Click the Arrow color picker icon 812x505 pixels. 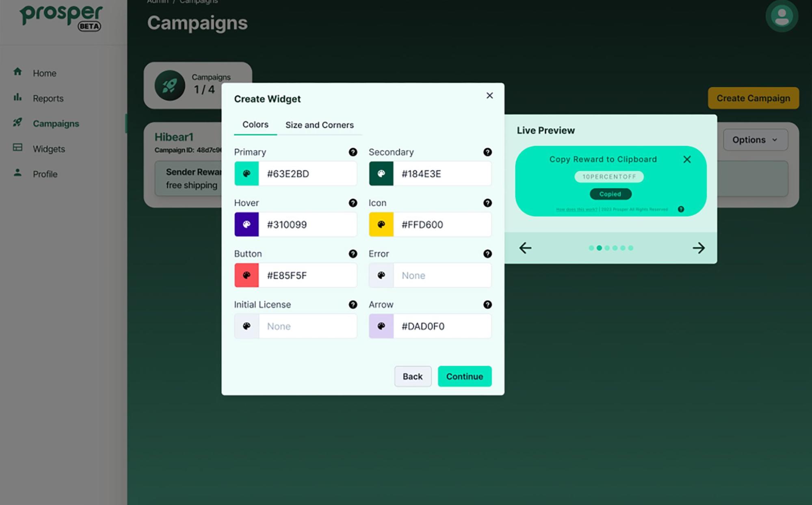(381, 326)
